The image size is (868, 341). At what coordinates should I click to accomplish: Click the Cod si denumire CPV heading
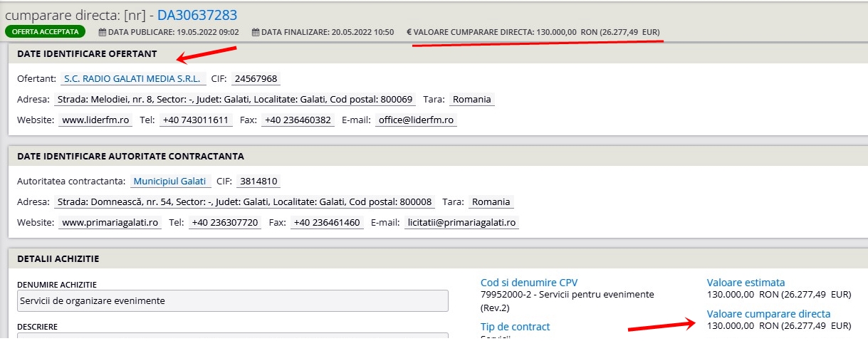tap(529, 283)
